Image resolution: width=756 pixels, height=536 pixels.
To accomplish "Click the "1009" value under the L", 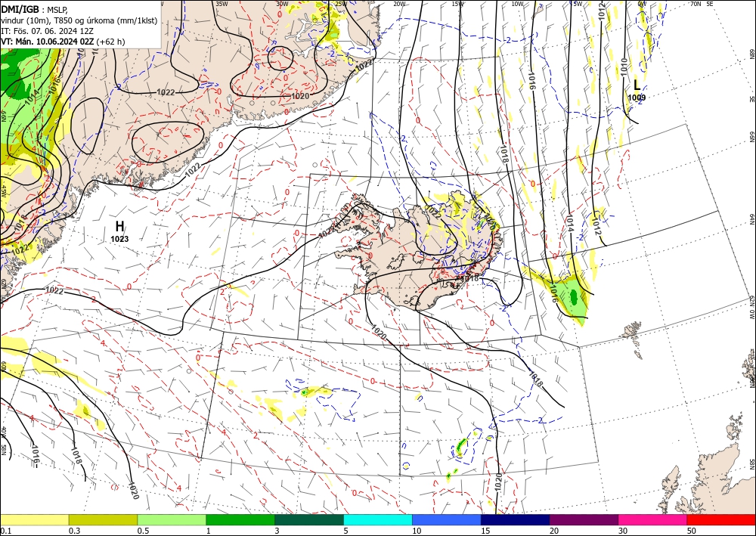I will tap(637, 98).
